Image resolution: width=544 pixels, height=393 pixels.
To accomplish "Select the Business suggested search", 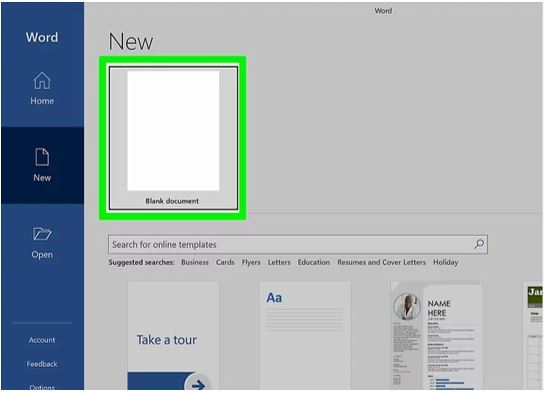I will [x=195, y=262].
